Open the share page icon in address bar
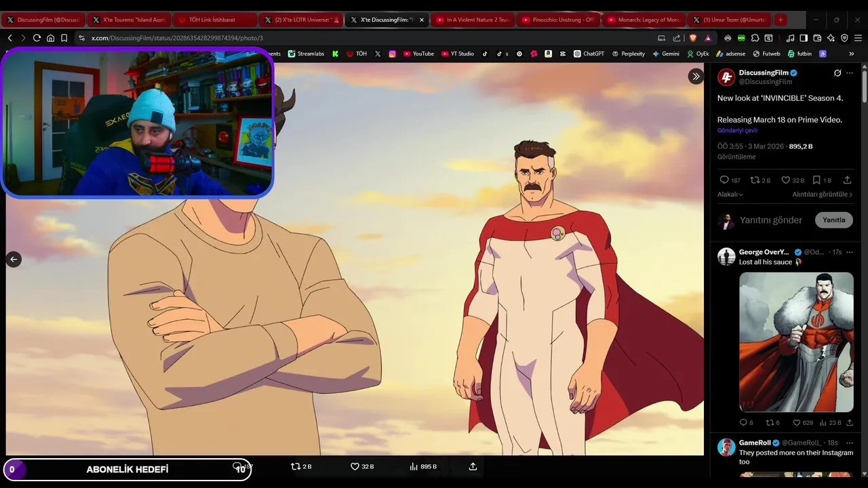 (676, 38)
